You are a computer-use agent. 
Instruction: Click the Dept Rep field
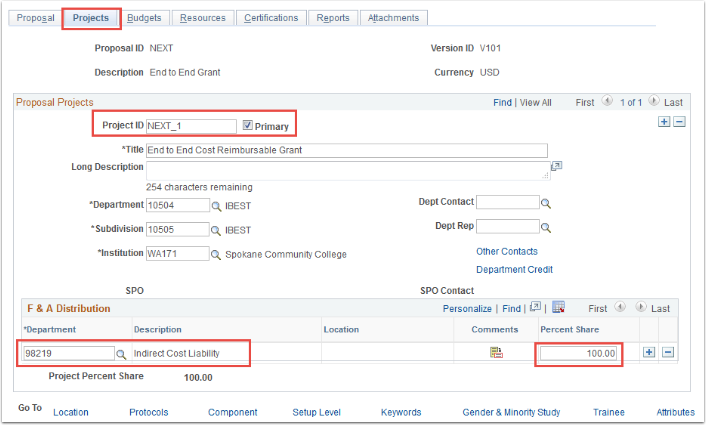[507, 226]
